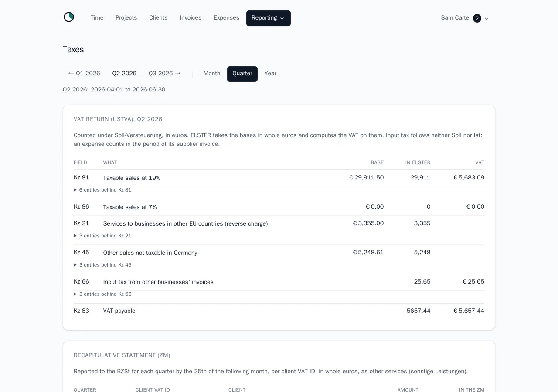Open the Time page

97,18
